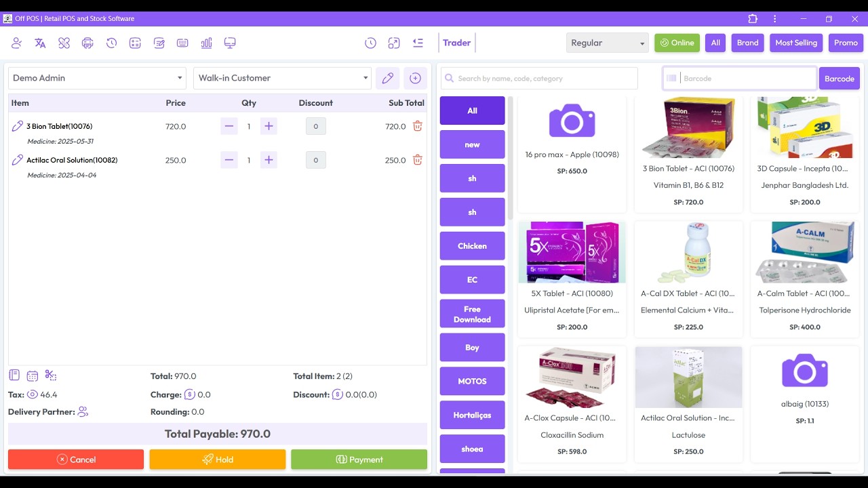This screenshot has height=488, width=868.
Task: Toggle Tax visibility eye icon
Action: pos(32,394)
